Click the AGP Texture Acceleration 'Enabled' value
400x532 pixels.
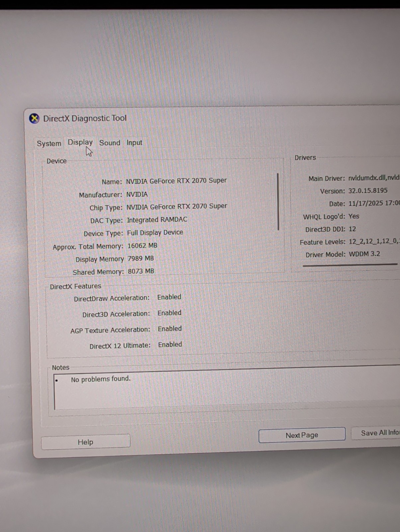(170, 329)
